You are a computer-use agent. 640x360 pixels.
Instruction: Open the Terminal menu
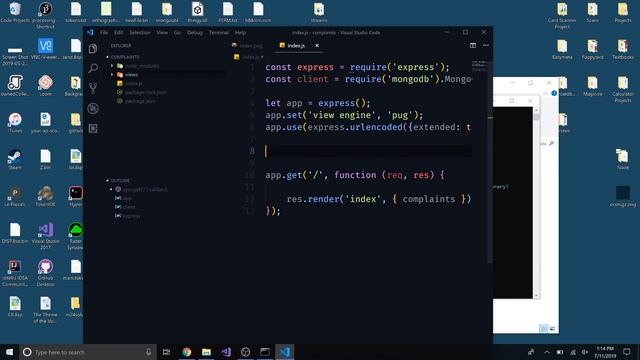(x=219, y=32)
